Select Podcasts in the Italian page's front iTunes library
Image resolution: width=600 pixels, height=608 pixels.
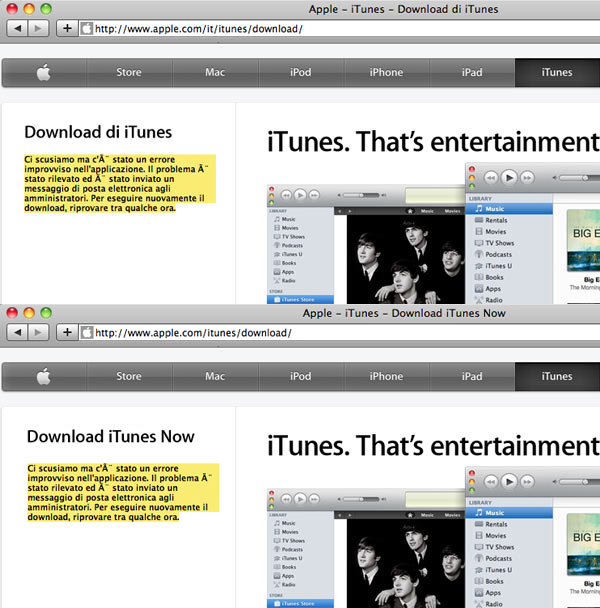pos(498,255)
